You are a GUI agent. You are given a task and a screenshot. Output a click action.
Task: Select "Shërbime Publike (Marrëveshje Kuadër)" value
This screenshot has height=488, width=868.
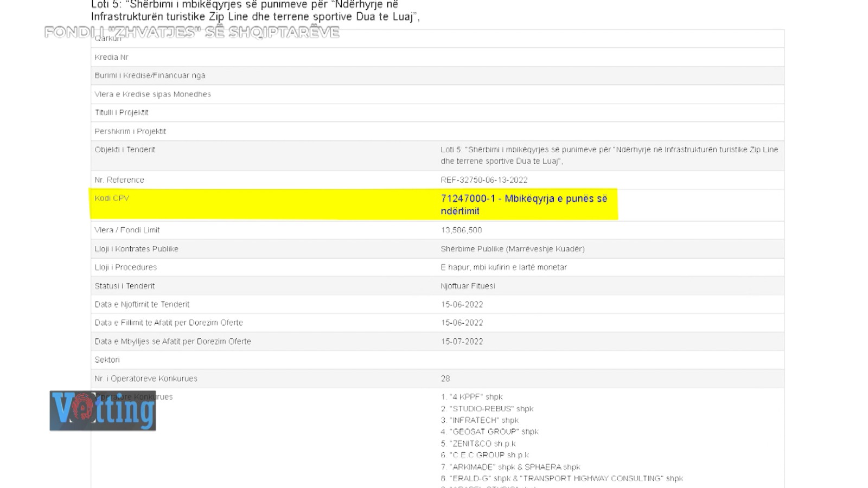(512, 249)
